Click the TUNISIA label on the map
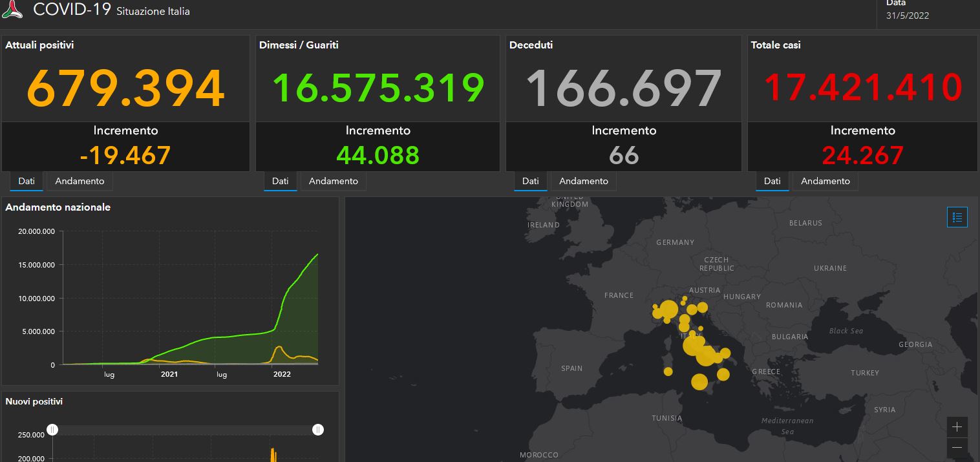The width and height of the screenshot is (980, 462). (666, 418)
